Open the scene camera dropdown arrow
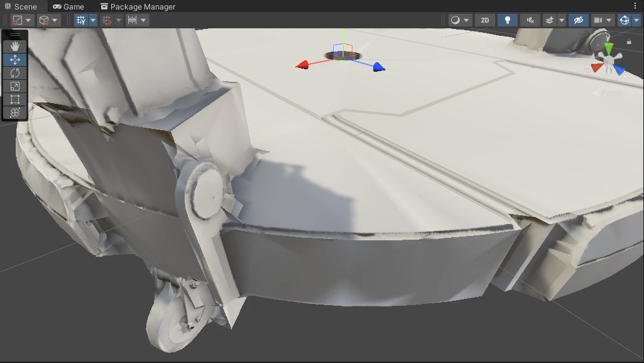 (609, 20)
